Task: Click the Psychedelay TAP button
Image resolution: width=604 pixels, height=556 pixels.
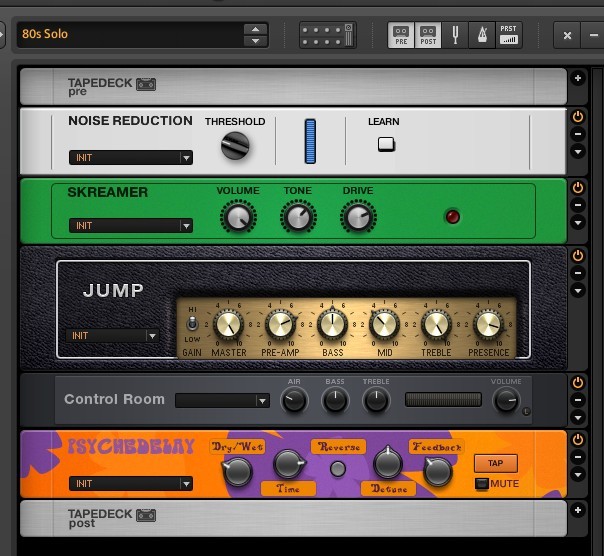Action: (496, 464)
